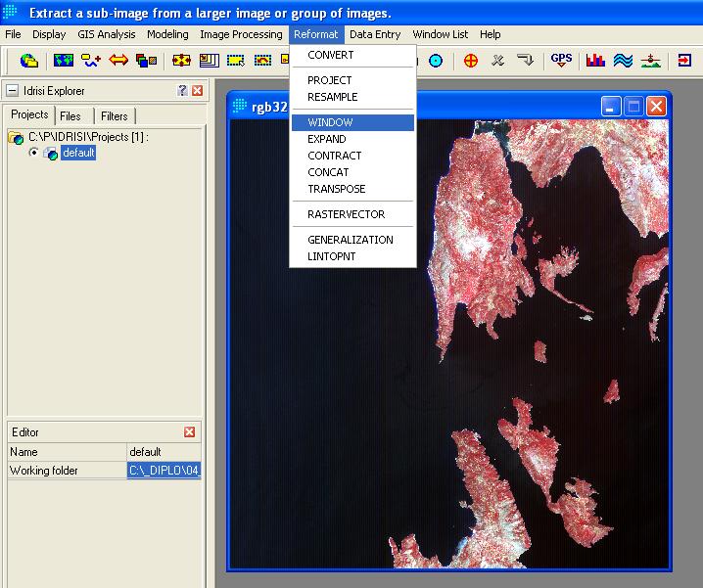Click the 'Name' label cell in Editor

pyautogui.click(x=68, y=452)
